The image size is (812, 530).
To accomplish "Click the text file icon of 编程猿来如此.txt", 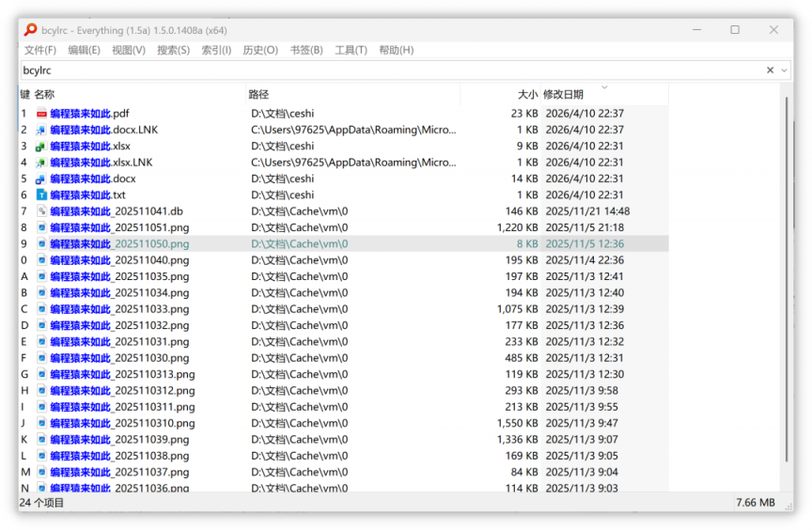I will [41, 195].
